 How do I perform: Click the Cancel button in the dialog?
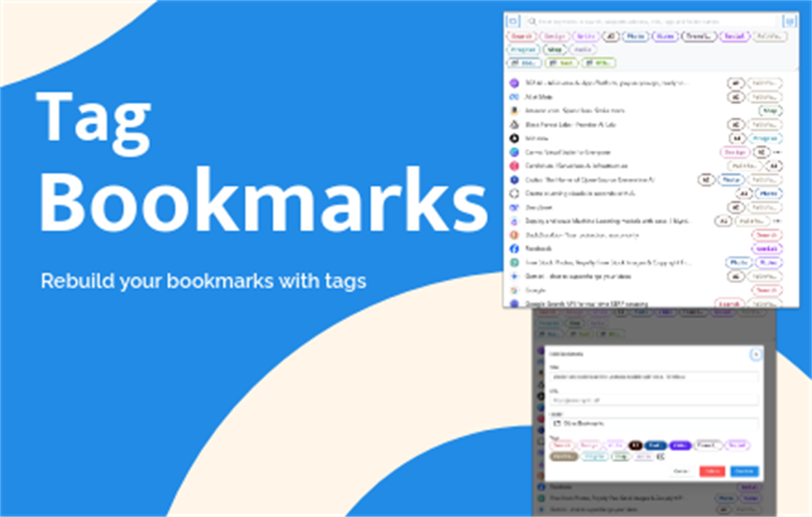point(681,471)
